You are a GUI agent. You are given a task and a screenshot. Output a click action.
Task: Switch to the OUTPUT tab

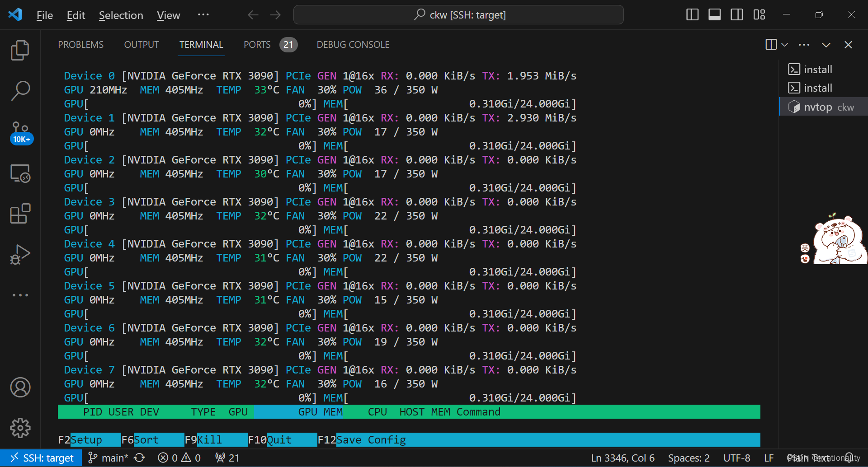point(142,45)
